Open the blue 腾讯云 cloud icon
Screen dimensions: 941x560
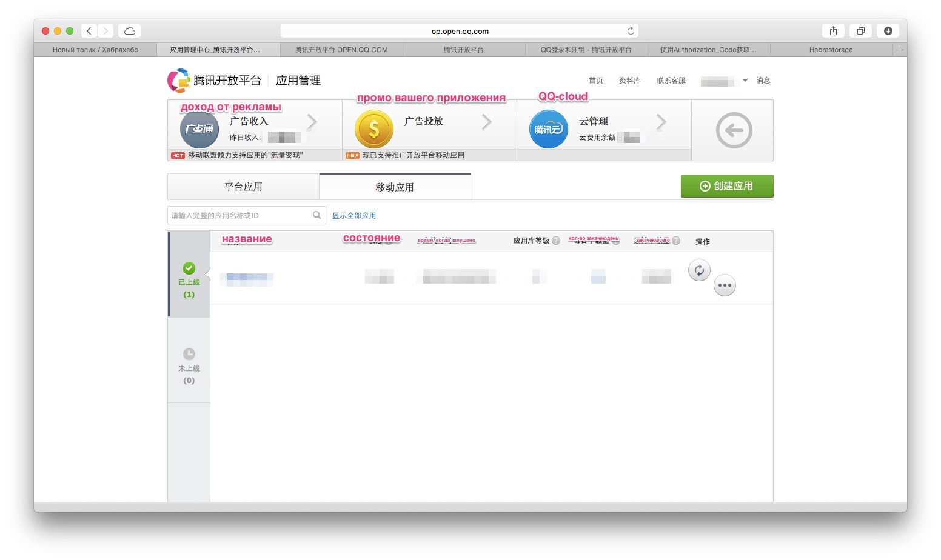[x=549, y=129]
